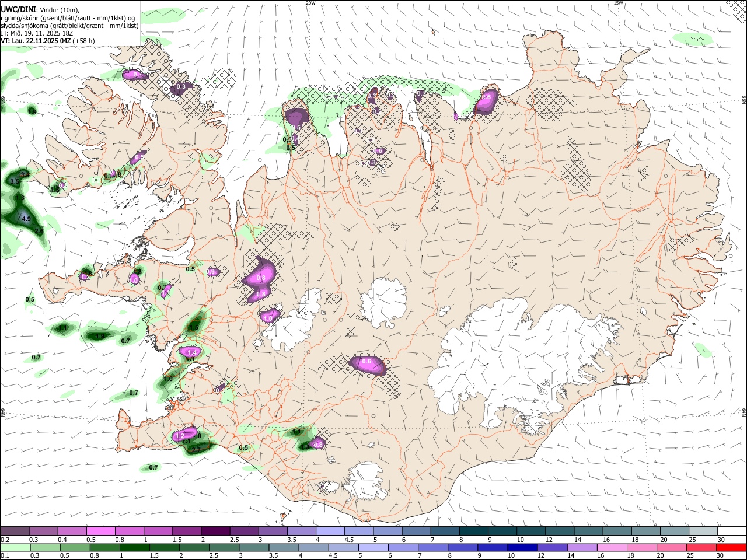Click the 'slydda/snjókoma' legend description line
The image size is (747, 560).
tap(69, 26)
